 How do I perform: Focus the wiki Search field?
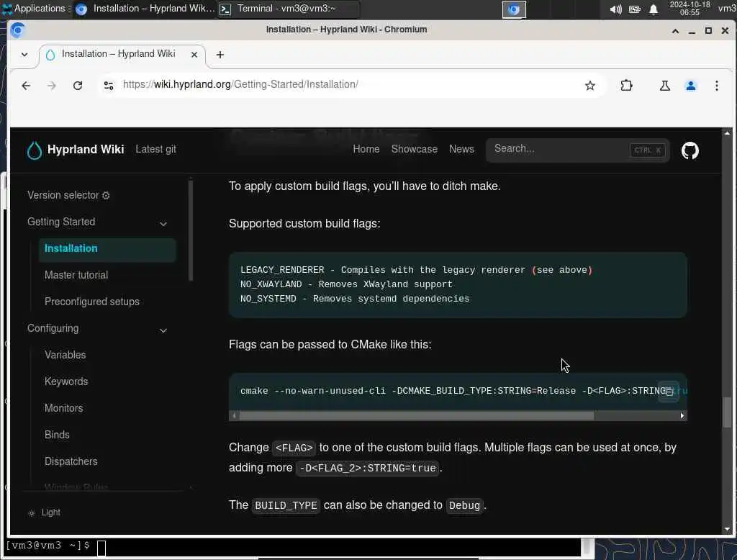(x=578, y=150)
